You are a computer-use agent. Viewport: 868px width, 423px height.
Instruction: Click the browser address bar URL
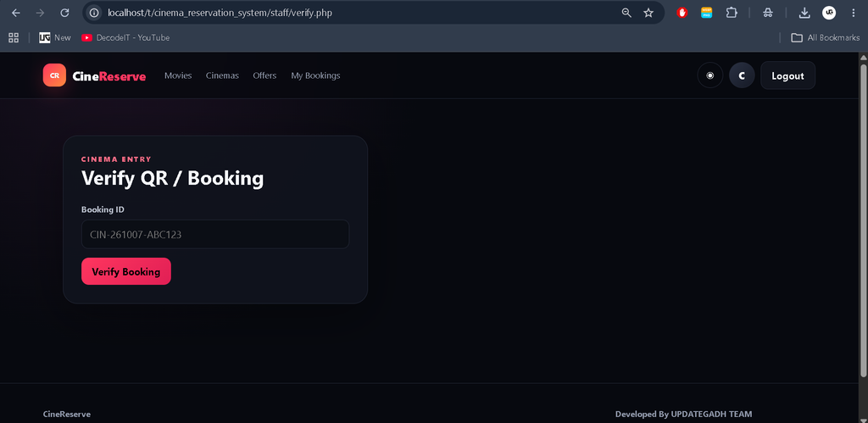click(220, 13)
